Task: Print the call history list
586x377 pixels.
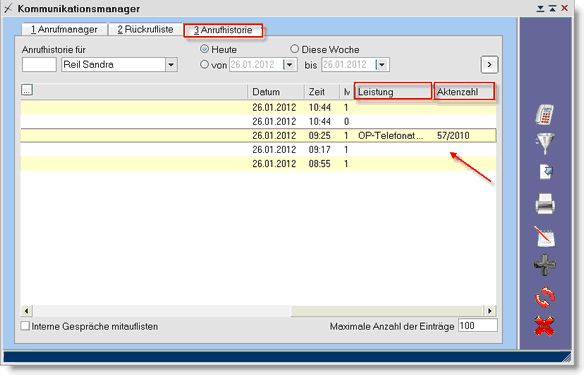Action: [545, 204]
